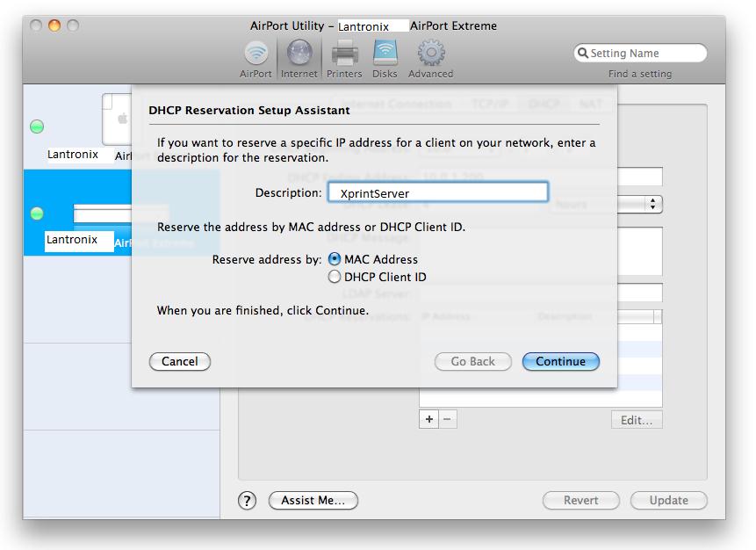The image size is (756, 550).
Task: Select the MAC Address radio button
Action: point(335,259)
